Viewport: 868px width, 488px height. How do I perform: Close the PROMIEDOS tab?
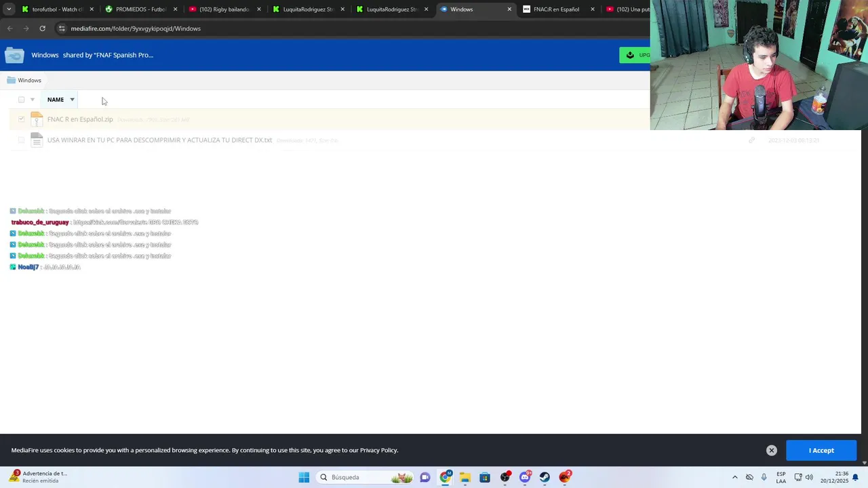coord(175,9)
